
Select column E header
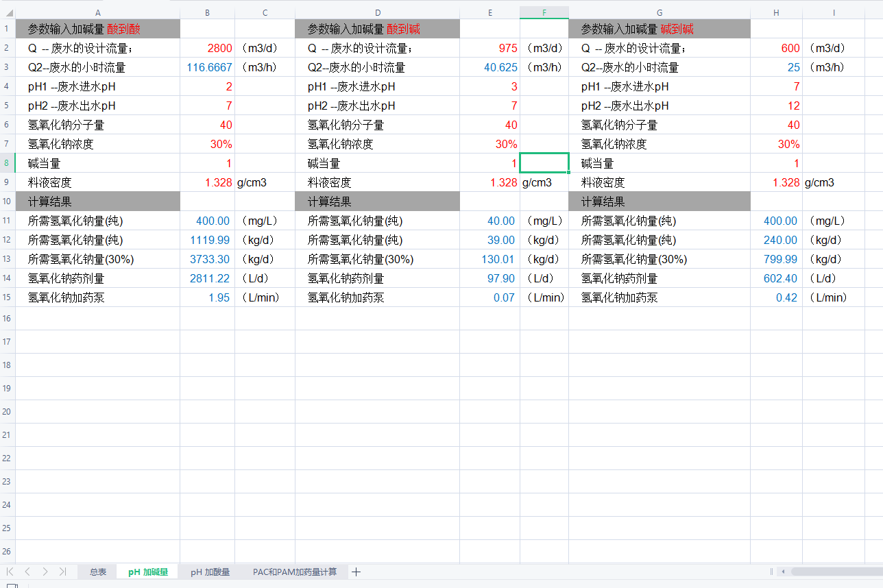tap(489, 12)
